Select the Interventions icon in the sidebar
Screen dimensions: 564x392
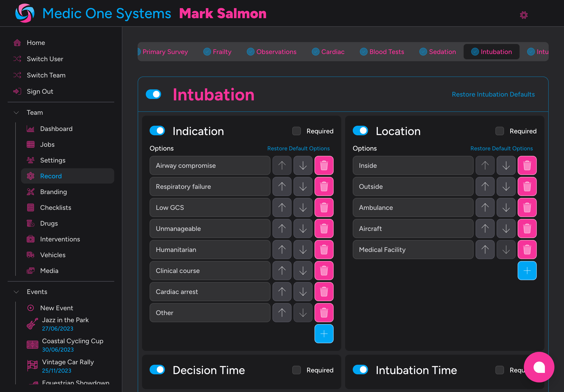[x=30, y=239]
